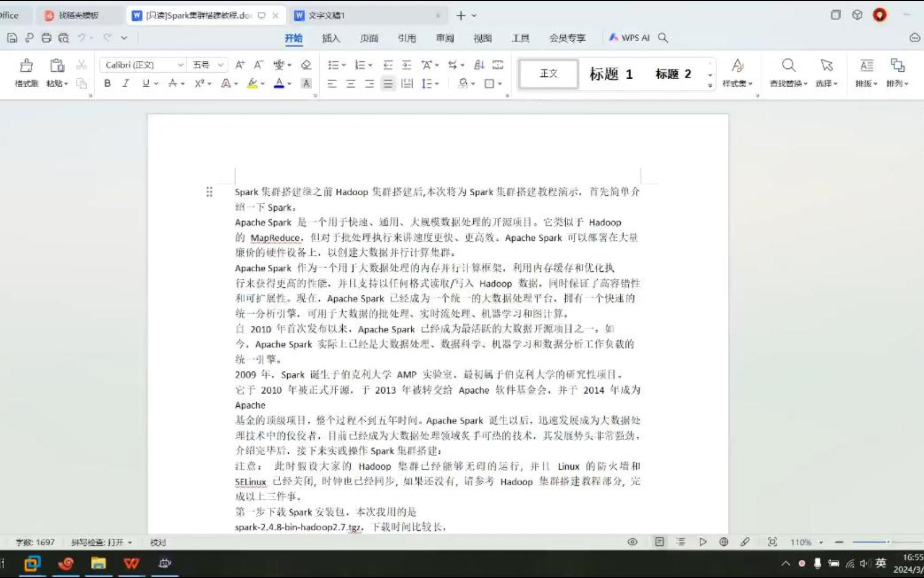Increase font size with A+ icon
The width and height of the screenshot is (924, 578).
coord(240,65)
